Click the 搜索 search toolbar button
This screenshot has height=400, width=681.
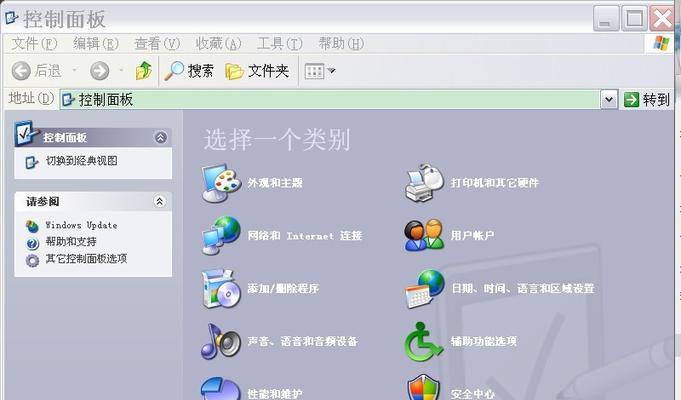[189, 70]
